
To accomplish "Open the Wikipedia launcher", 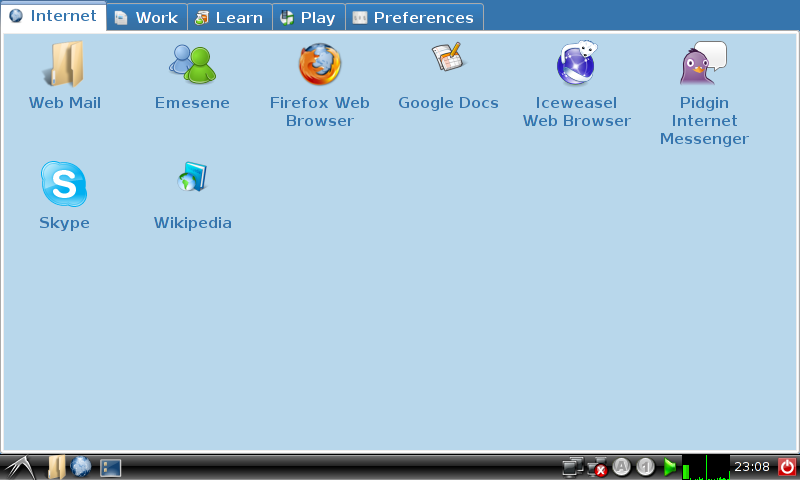I will point(192,180).
